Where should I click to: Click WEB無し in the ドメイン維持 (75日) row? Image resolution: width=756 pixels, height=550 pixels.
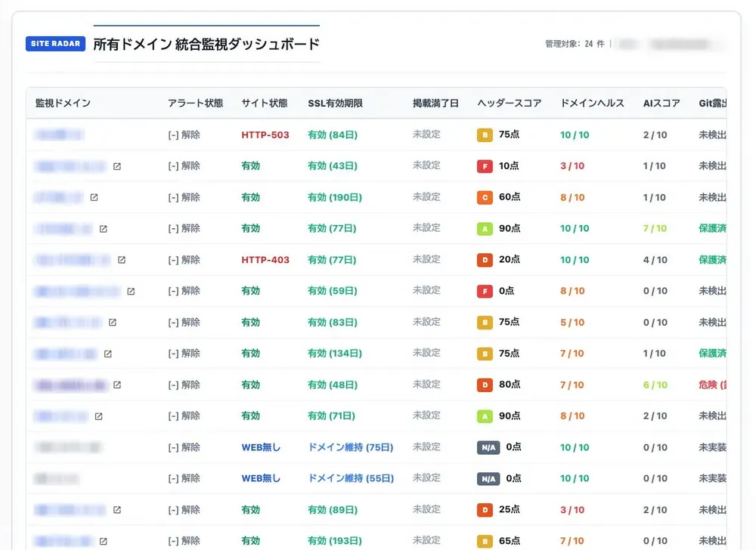tap(261, 447)
